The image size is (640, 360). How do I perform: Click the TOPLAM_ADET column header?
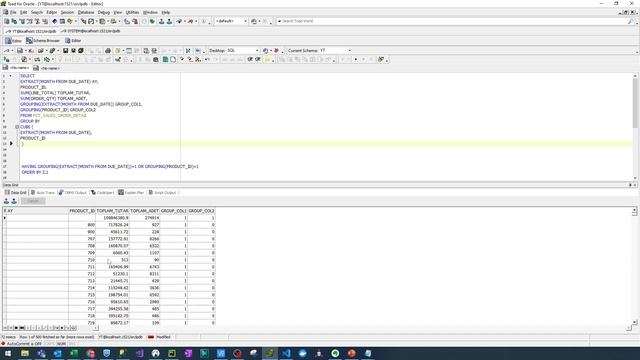click(x=144, y=211)
